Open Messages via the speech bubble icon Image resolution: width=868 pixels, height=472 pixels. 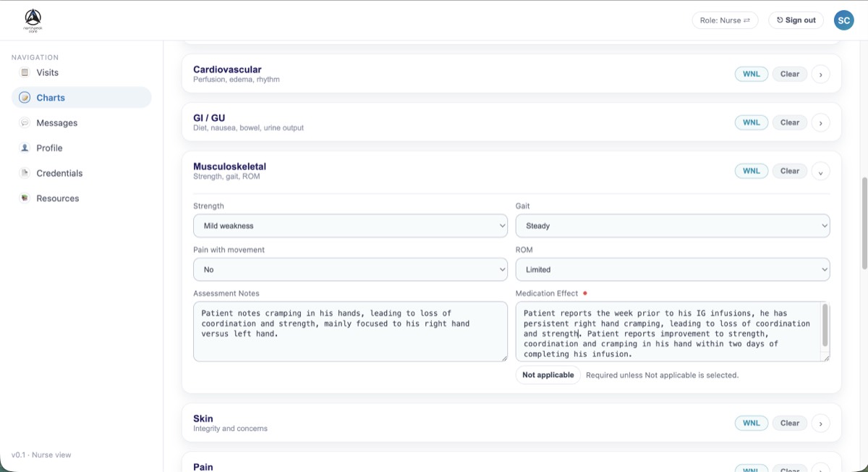25,122
